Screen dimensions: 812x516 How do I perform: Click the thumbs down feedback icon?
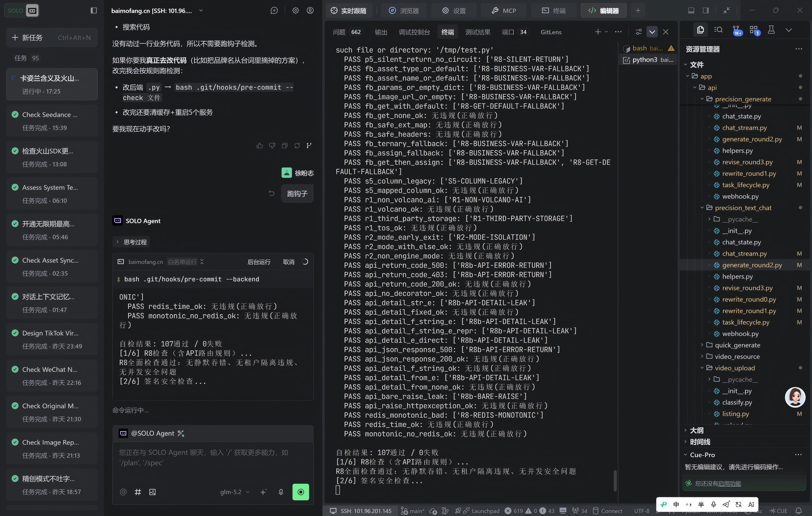coord(272,146)
